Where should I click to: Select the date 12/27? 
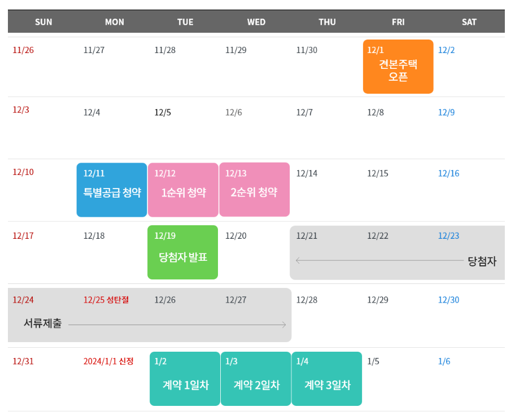point(236,300)
